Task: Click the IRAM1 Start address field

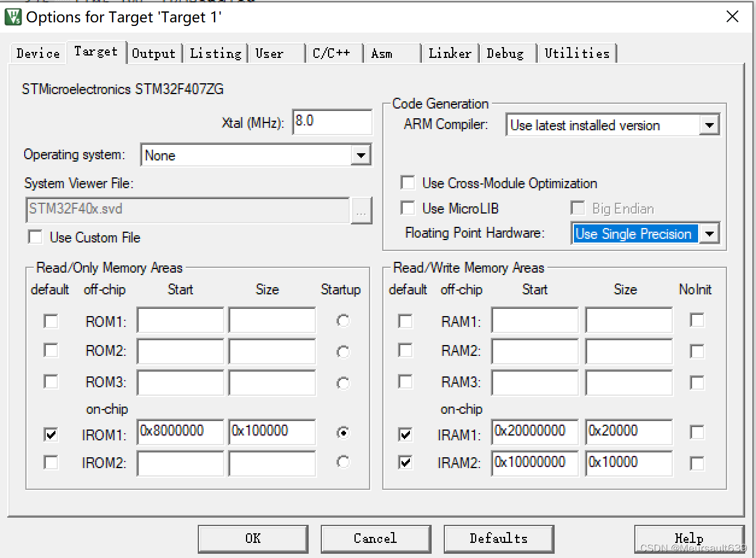Action: (x=535, y=432)
